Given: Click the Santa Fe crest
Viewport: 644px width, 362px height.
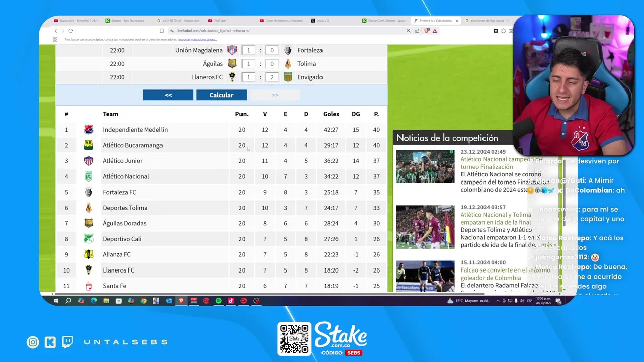Looking at the screenshot, I should tap(89, 286).
